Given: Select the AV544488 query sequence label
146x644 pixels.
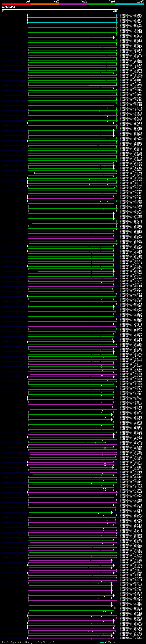Looking at the screenshot, I should click(x=8, y=8).
